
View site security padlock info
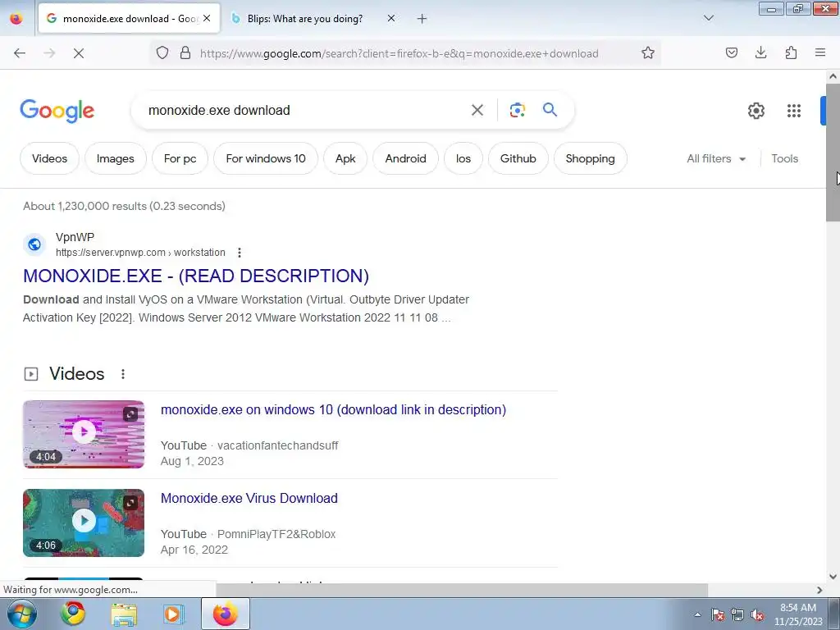tap(185, 53)
